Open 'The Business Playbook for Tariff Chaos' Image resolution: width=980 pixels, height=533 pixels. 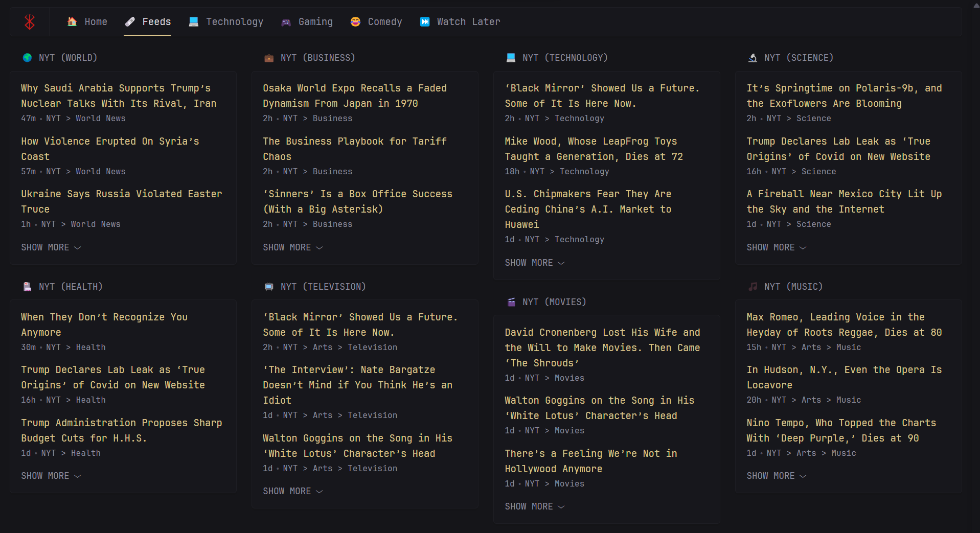(x=355, y=149)
